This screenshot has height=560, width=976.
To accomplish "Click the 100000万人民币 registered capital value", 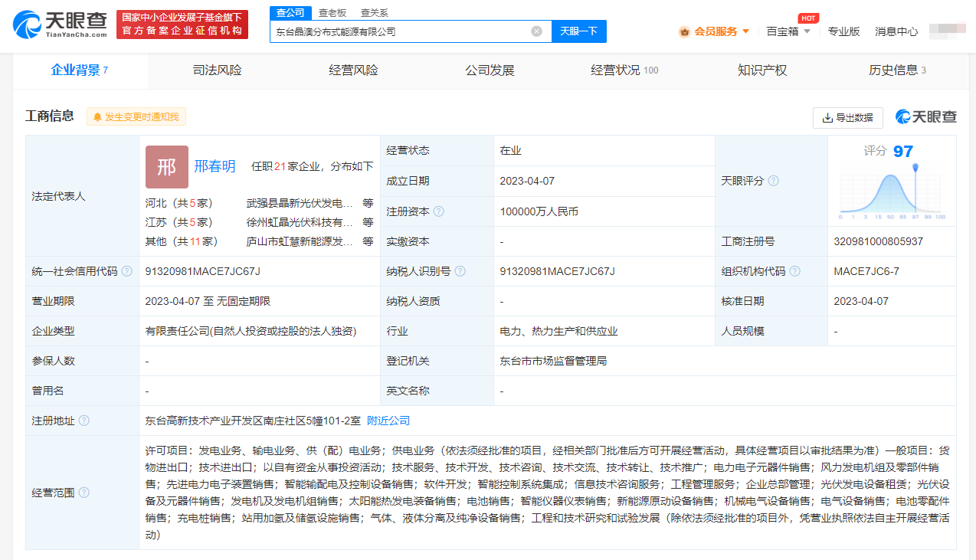I will click(539, 211).
